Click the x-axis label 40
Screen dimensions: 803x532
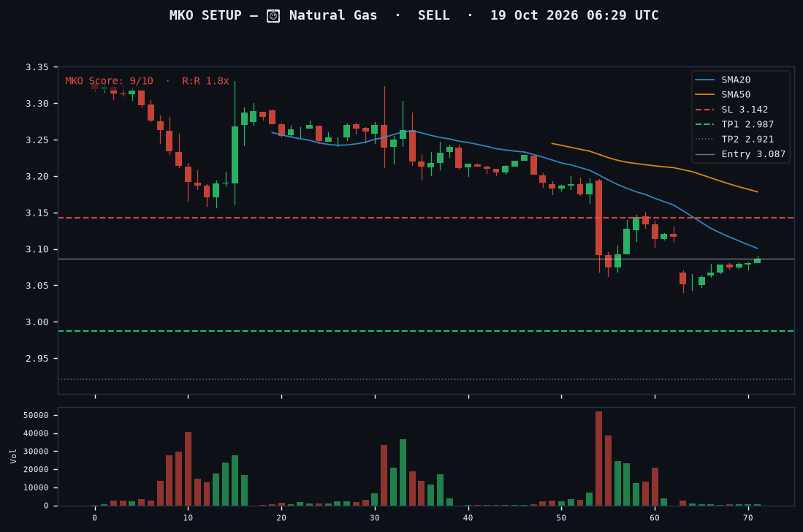[x=468, y=517]
